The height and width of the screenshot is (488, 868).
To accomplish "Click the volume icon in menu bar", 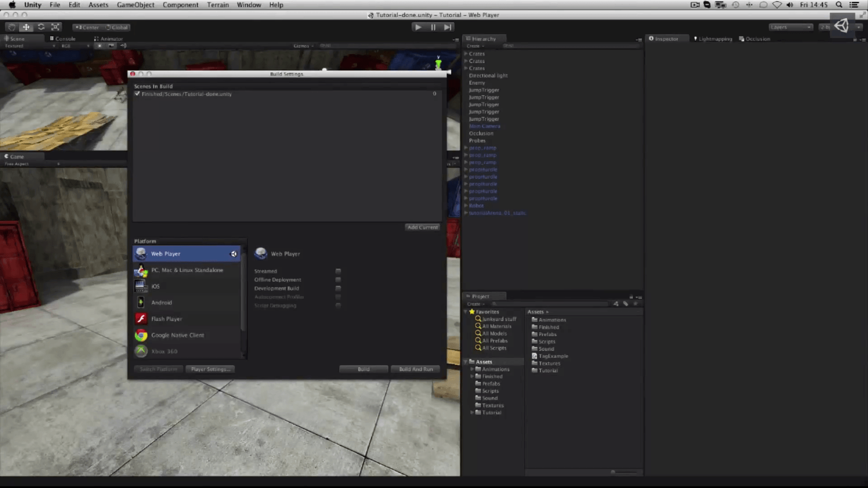I will 790,5.
